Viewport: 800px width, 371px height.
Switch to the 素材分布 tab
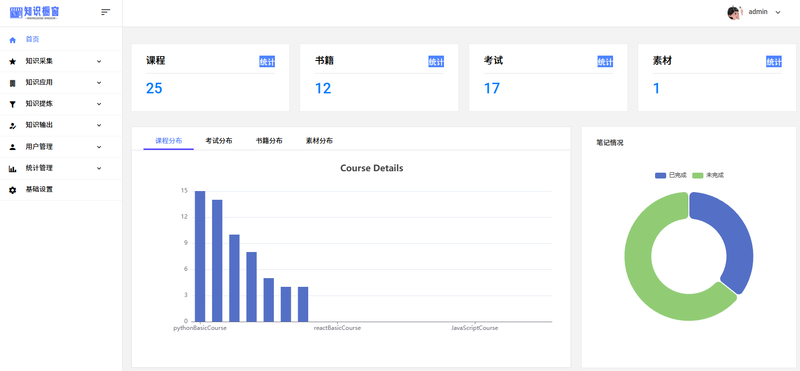[319, 141]
